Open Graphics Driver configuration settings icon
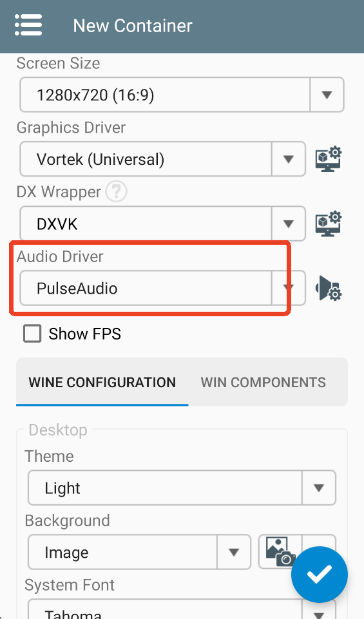Image resolution: width=364 pixels, height=619 pixels. tap(329, 159)
